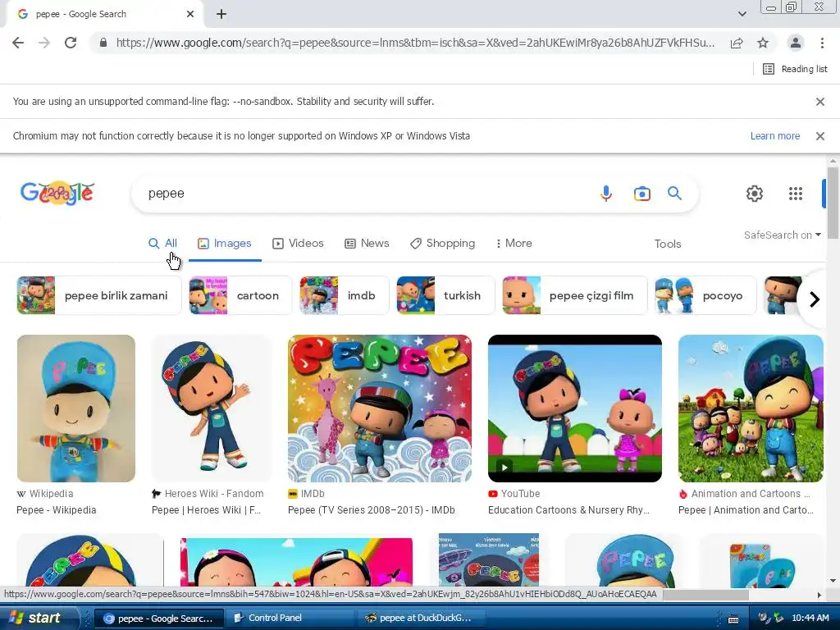Show more suggestion chips with arrow
This screenshot has height=630, width=840.
[815, 299]
